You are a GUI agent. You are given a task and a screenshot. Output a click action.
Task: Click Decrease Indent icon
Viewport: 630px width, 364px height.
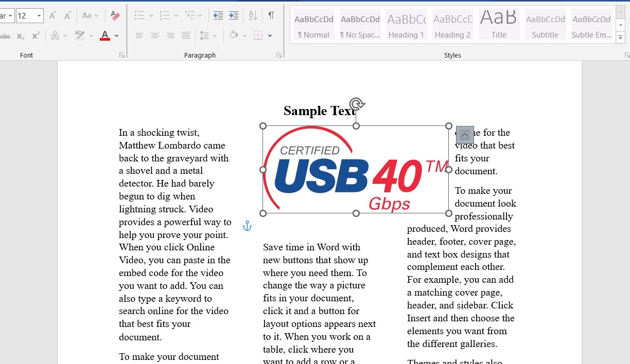coord(218,15)
